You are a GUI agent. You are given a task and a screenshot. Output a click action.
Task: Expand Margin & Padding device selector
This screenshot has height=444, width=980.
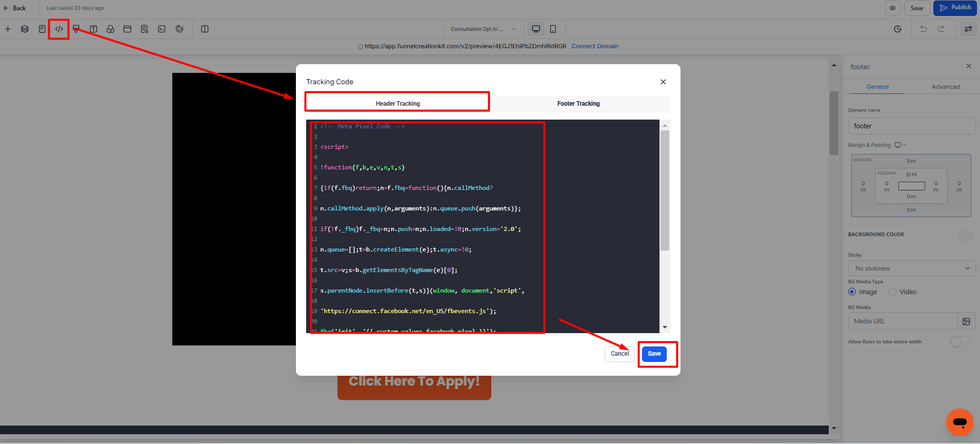pyautogui.click(x=901, y=145)
